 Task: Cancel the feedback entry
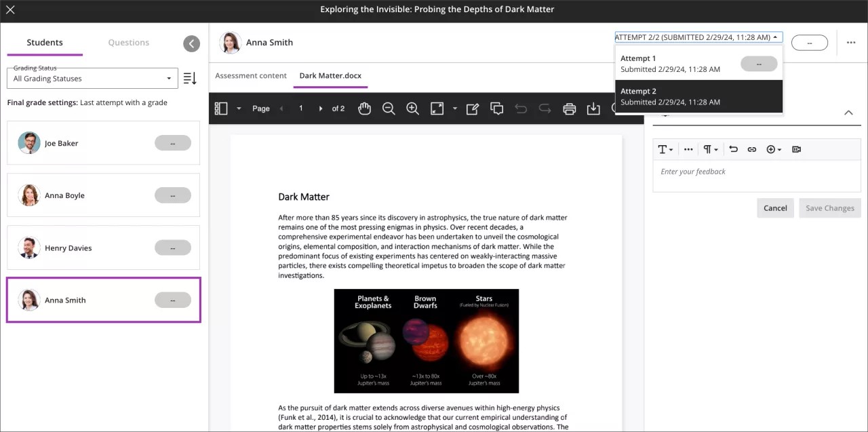pyautogui.click(x=775, y=208)
